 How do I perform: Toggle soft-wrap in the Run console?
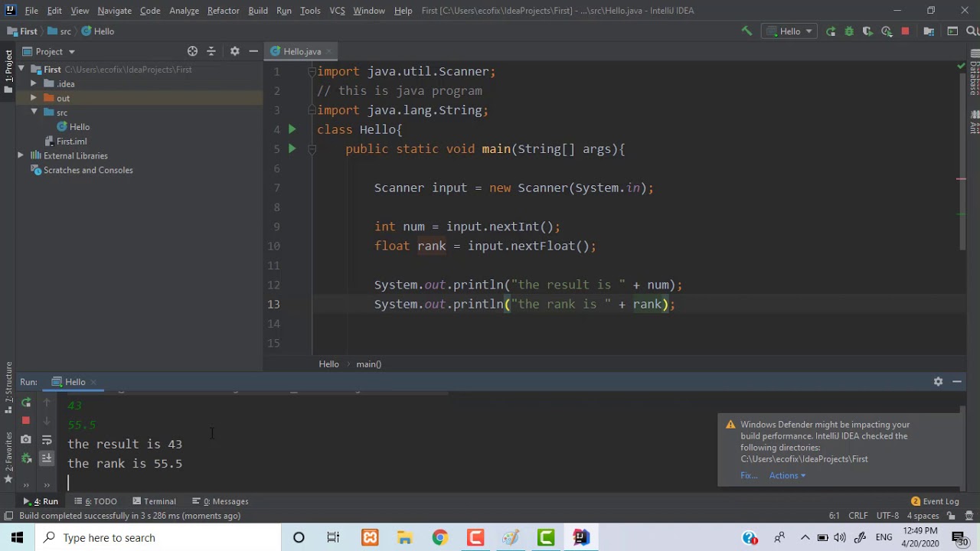click(x=47, y=439)
